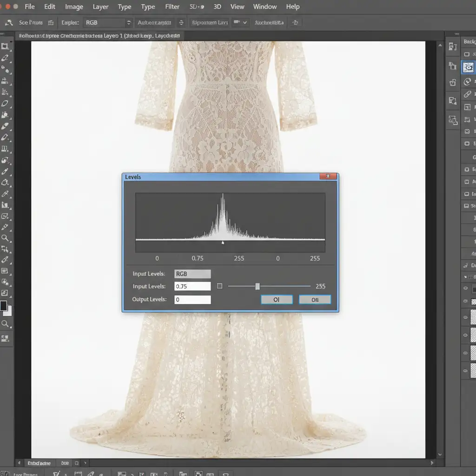Open the RGB channel dropdown in Levels dialog

192,274
